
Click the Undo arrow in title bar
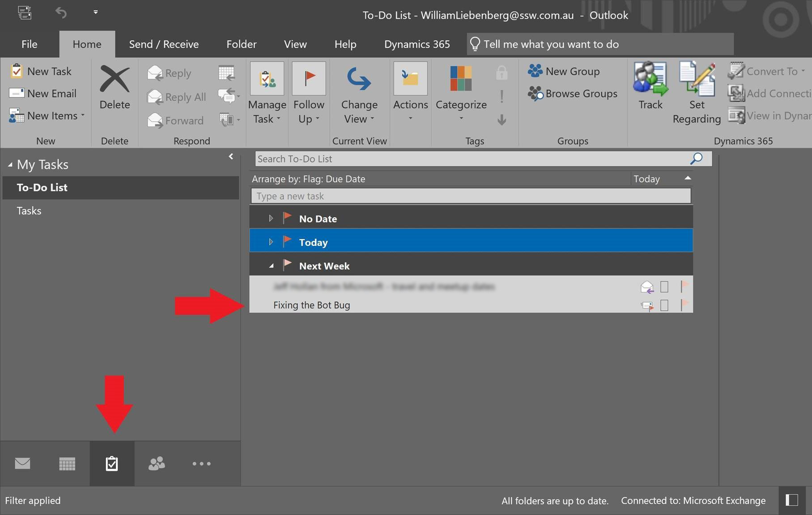point(61,13)
